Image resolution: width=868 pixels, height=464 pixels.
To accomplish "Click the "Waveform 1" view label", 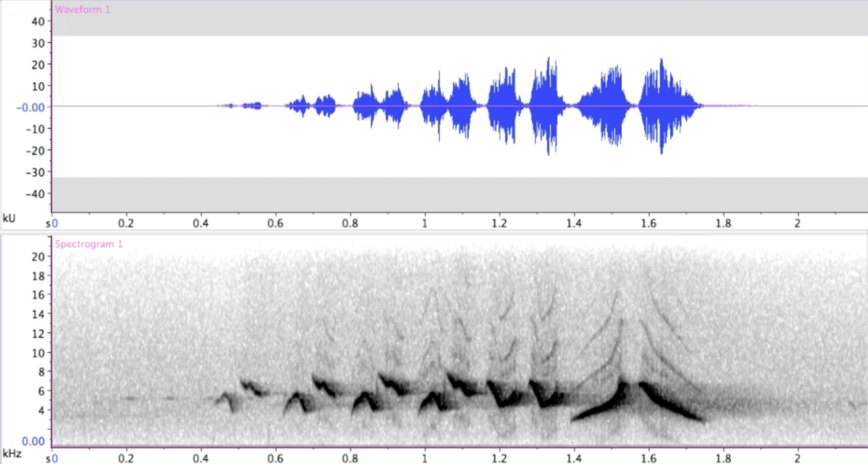I will pos(82,9).
